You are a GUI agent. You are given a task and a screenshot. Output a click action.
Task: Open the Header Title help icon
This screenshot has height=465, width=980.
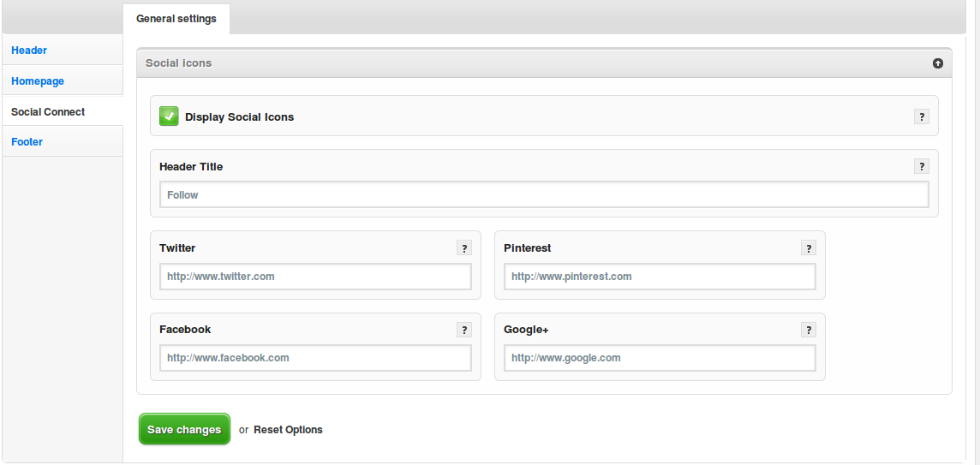(x=922, y=167)
